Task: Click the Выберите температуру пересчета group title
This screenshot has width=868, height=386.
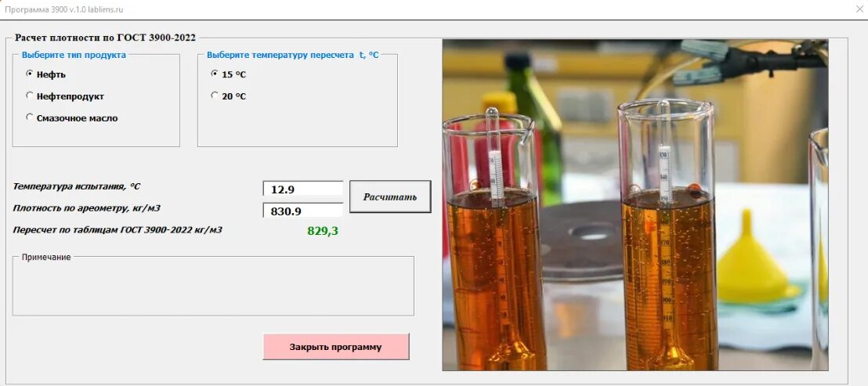Action: (x=293, y=55)
